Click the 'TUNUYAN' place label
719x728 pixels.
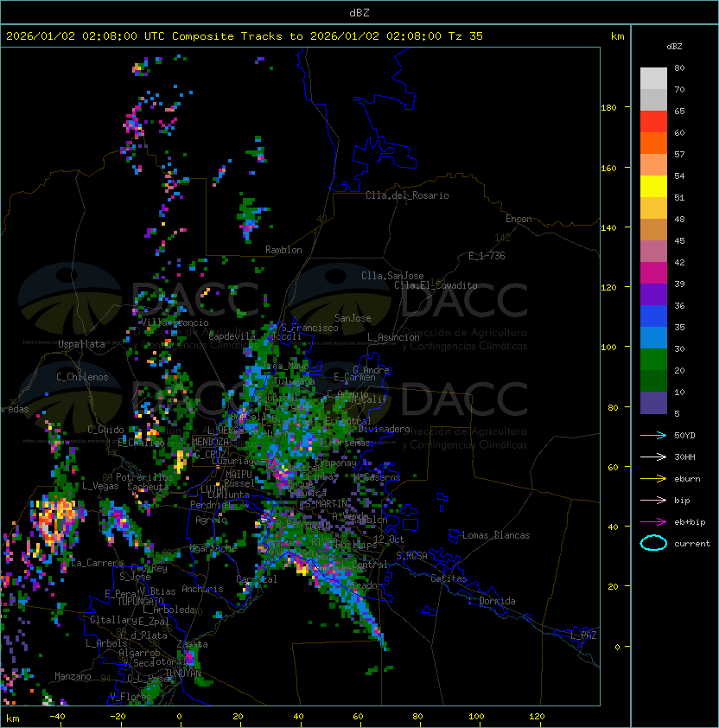[183, 674]
